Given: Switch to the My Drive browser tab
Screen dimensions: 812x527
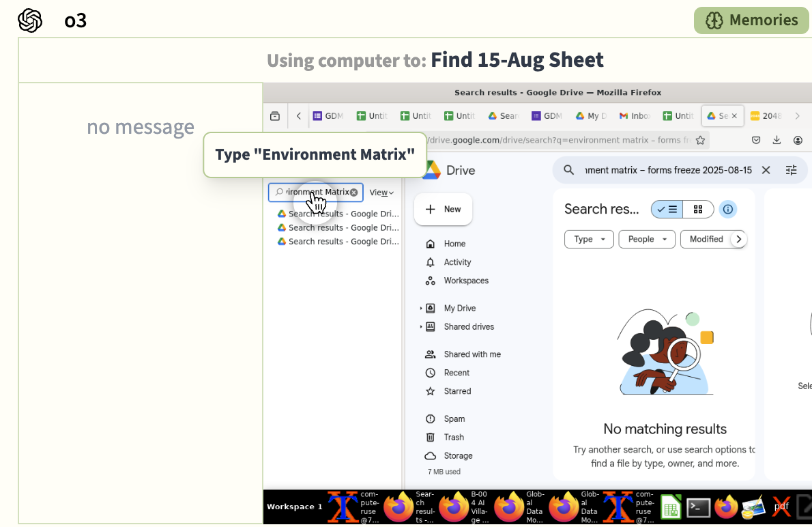Looking at the screenshot, I should coord(592,116).
